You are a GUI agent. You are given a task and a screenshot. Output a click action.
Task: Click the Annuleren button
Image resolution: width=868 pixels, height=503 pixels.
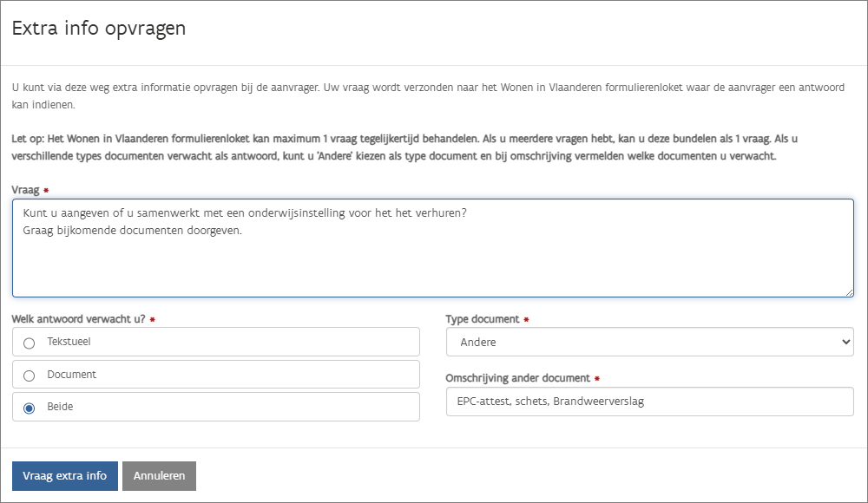point(159,476)
